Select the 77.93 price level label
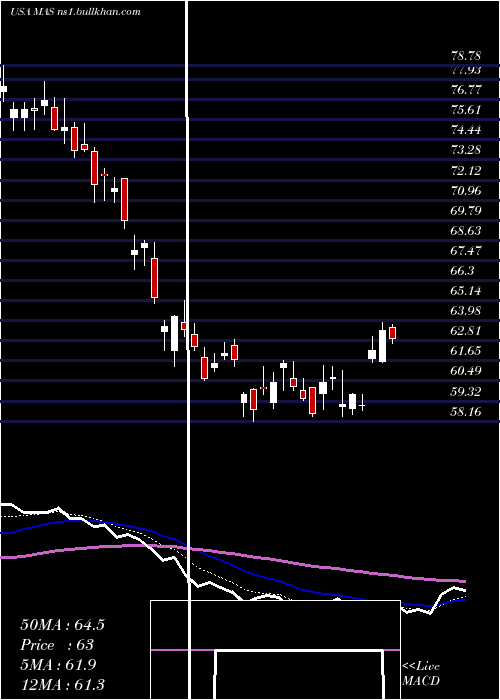500x700 pixels. coord(466,70)
